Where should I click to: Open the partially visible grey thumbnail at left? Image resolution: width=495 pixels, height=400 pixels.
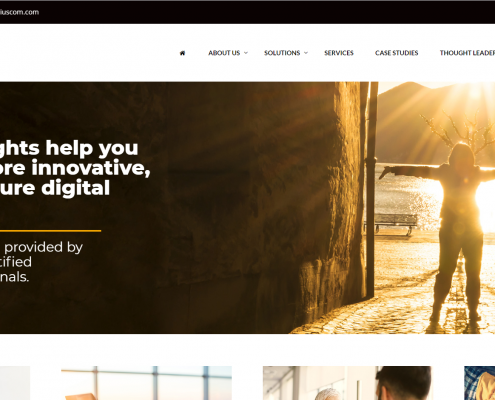[15, 383]
